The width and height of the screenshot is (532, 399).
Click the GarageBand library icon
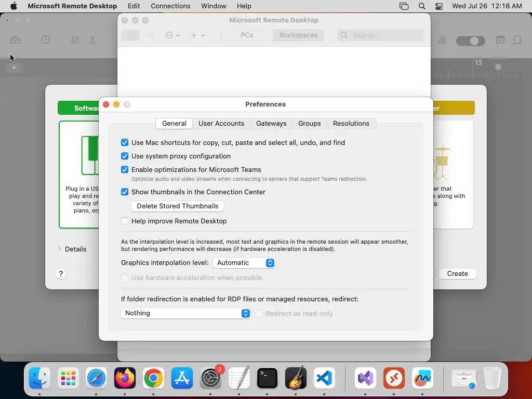pyautogui.click(x=15, y=41)
